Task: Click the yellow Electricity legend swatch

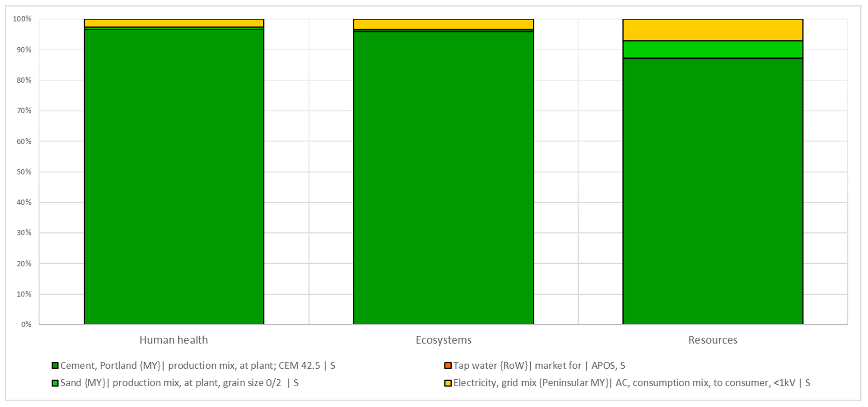Action: (x=448, y=383)
